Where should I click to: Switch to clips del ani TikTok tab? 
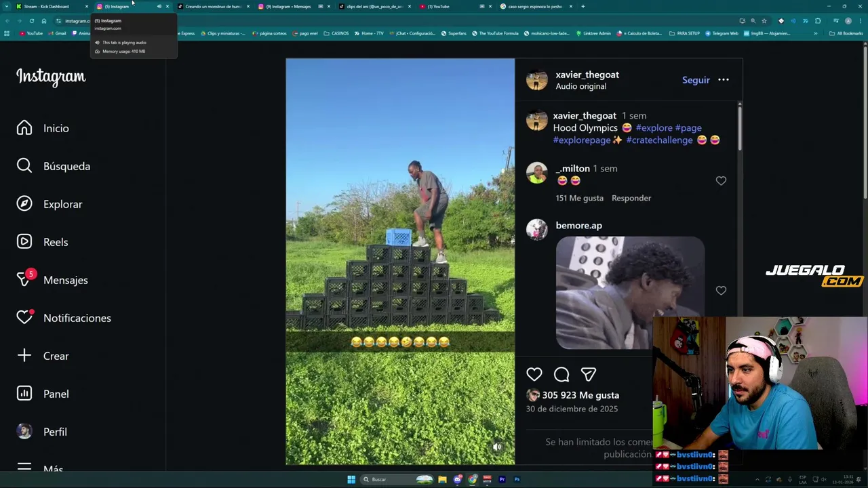[x=374, y=6]
